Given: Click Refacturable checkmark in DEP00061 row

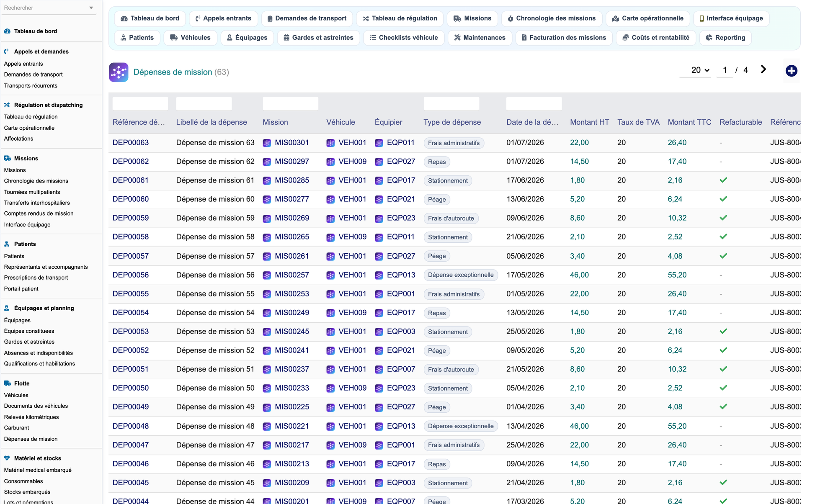Looking at the screenshot, I should pos(723,180).
